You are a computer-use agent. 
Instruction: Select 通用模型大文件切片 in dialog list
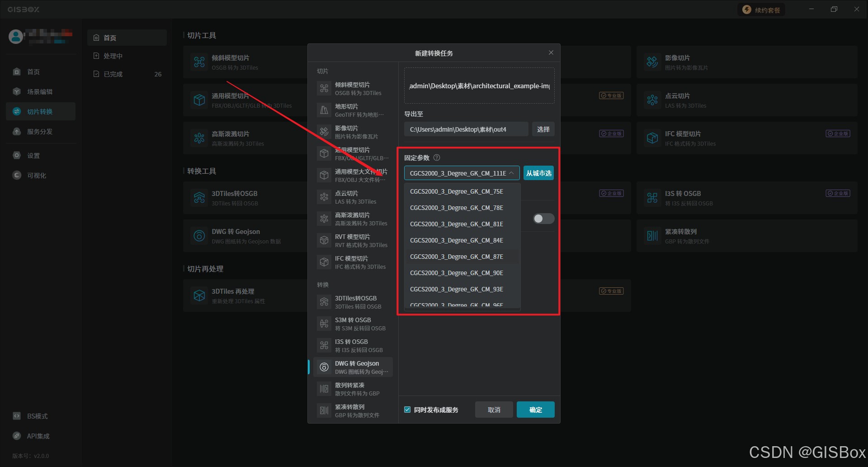click(353, 175)
